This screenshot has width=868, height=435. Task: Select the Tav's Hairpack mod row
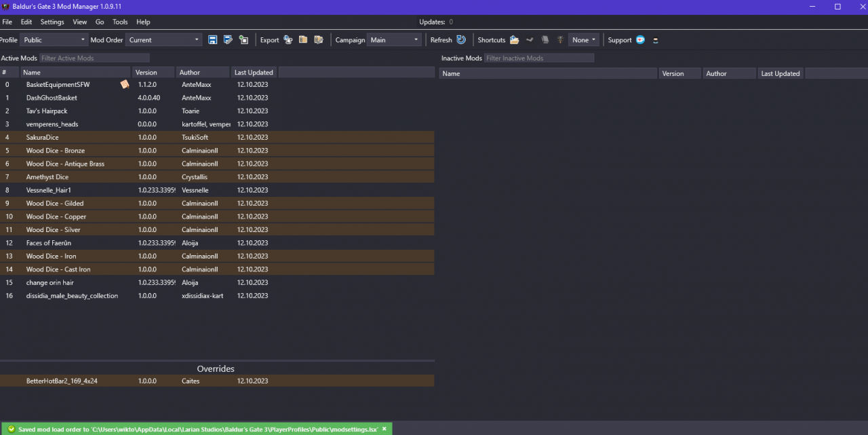(217, 111)
